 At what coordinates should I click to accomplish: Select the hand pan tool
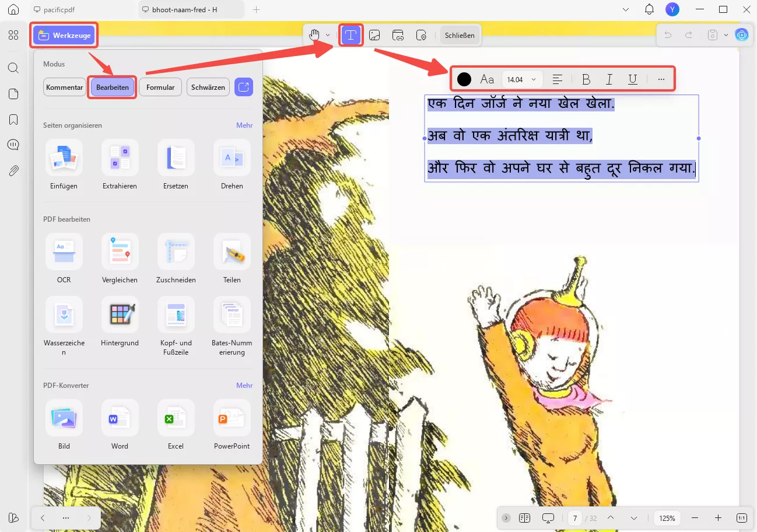click(x=315, y=35)
